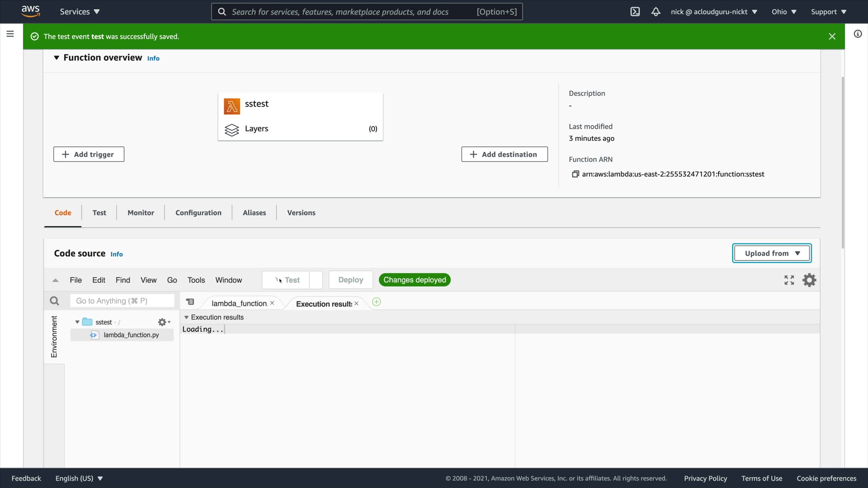Open the right-side info panel icon
Viewport: 868px width, 488px height.
[858, 34]
